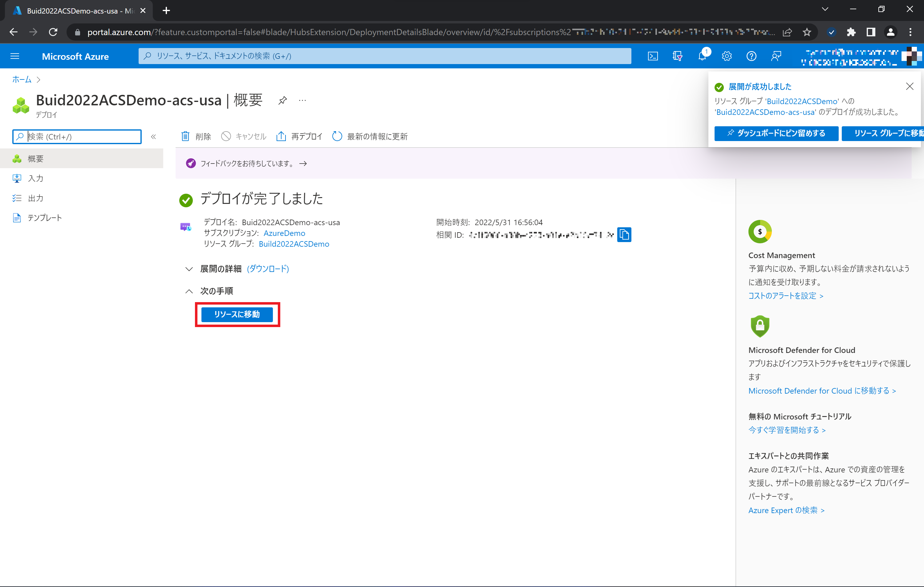924x587 pixels.
Task: Copy the correlation ID
Action: [x=624, y=234]
